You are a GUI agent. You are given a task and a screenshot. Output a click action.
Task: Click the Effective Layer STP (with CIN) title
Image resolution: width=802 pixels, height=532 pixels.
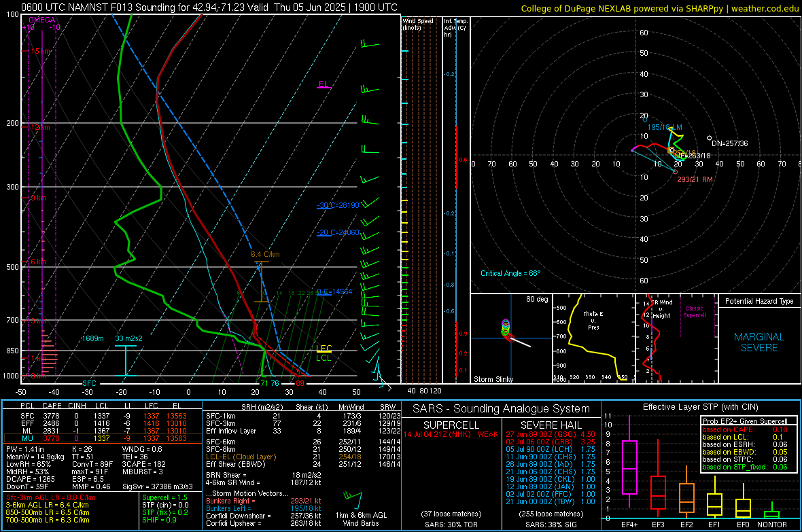click(x=700, y=407)
